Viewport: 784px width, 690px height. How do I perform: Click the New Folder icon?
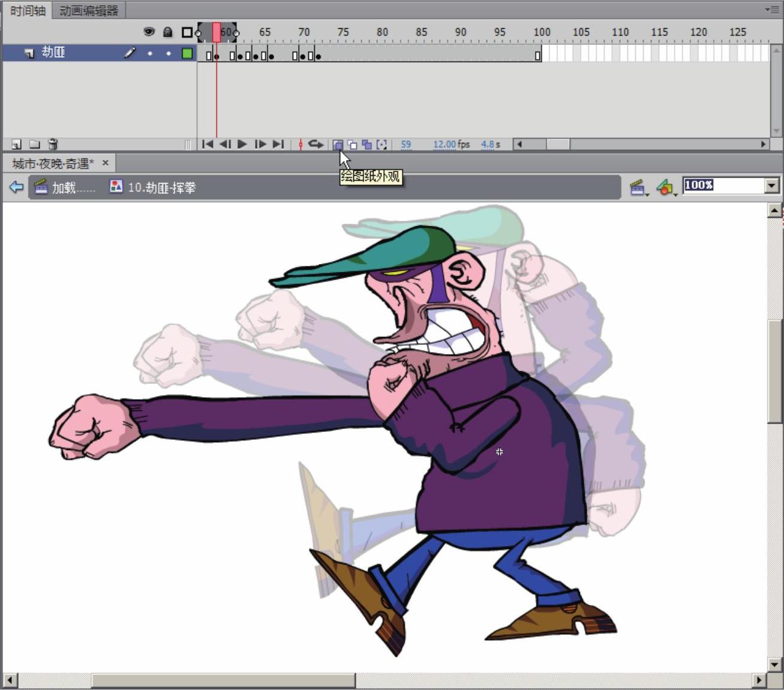point(35,145)
